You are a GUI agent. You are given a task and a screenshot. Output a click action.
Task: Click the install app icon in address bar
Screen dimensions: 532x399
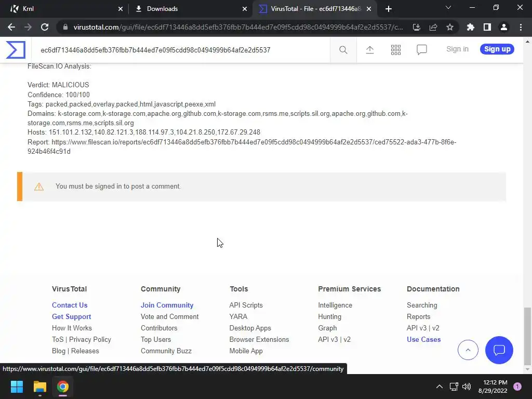[x=417, y=27]
